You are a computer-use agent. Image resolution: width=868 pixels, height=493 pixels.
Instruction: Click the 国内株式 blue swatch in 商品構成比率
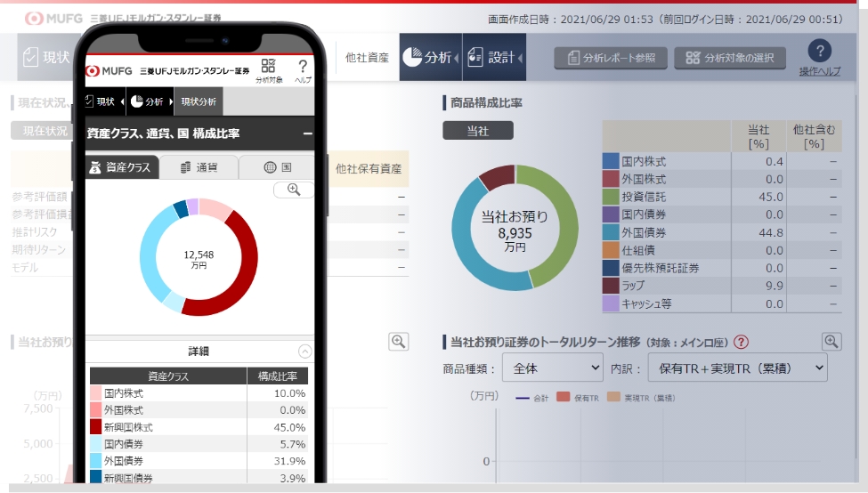(610, 161)
